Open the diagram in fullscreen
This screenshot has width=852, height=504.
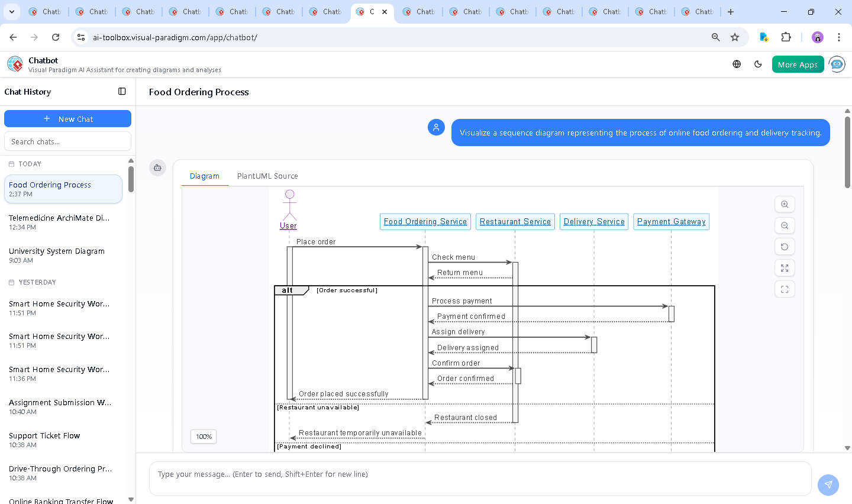click(x=785, y=289)
